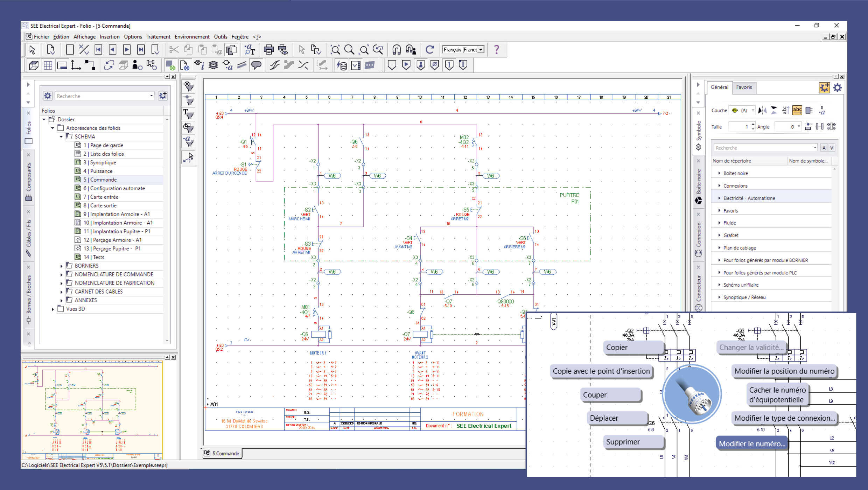
Task: Click the database with lightning icon
Action: [342, 65]
